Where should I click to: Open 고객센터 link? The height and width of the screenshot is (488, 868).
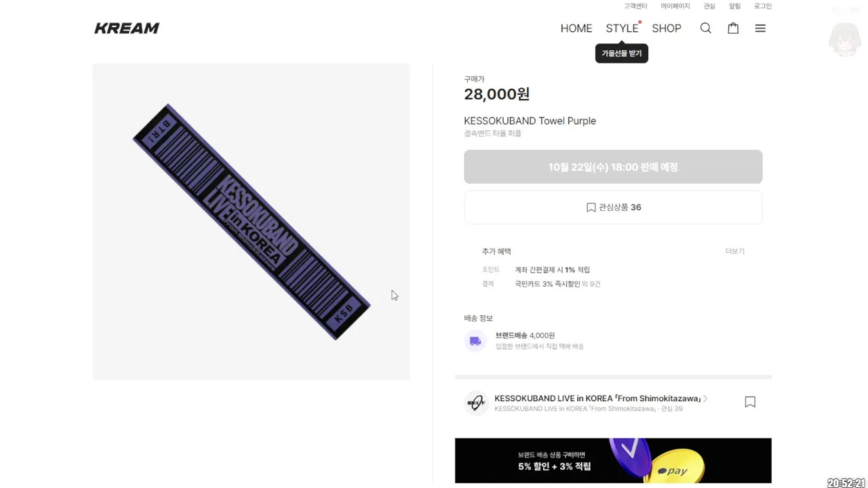click(635, 6)
